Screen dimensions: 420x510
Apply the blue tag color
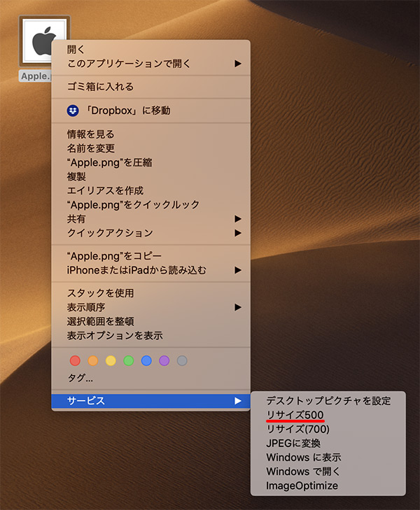pyautogui.click(x=146, y=361)
